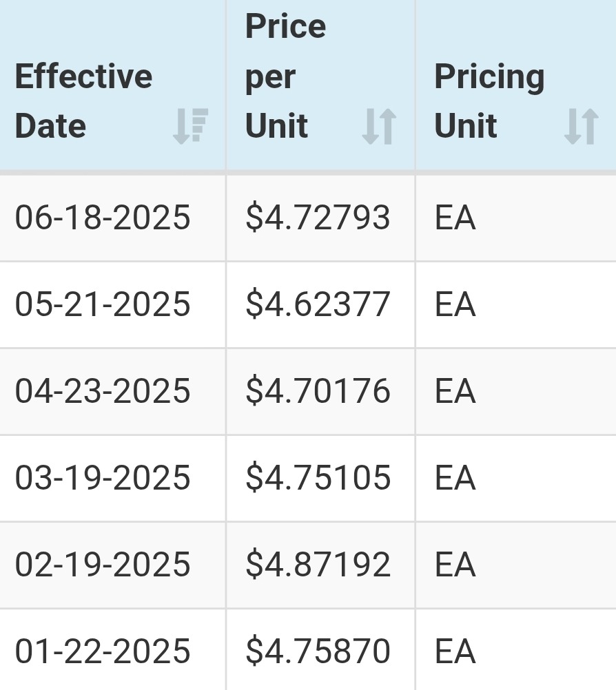Image resolution: width=616 pixels, height=690 pixels.
Task: Click the 02-19-2025 effective date
Action: click(x=103, y=565)
